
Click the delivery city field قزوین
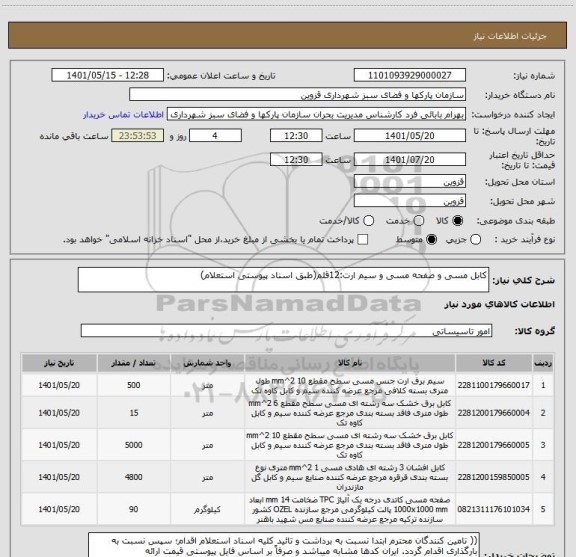pos(410,201)
